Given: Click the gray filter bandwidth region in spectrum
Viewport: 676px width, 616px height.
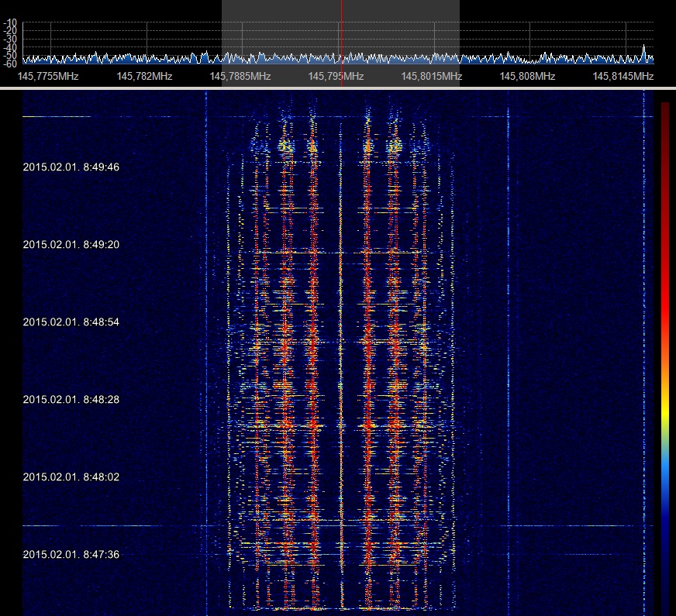Looking at the screenshot, I should pos(340,43).
